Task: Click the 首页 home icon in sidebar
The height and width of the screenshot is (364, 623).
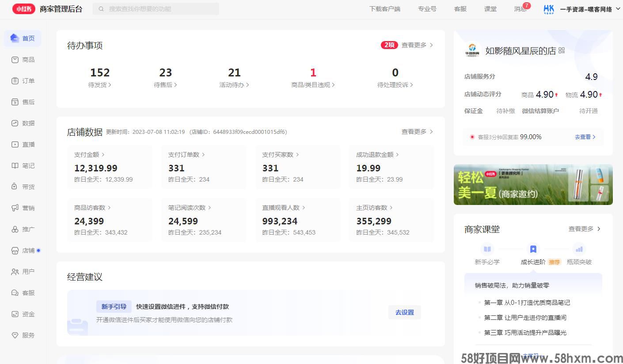Action: coord(15,38)
